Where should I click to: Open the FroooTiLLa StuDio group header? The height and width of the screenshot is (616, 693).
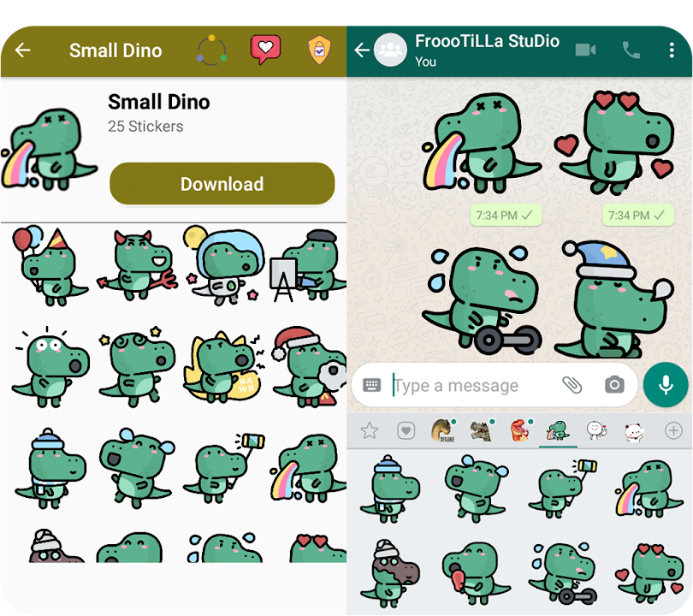click(x=487, y=50)
